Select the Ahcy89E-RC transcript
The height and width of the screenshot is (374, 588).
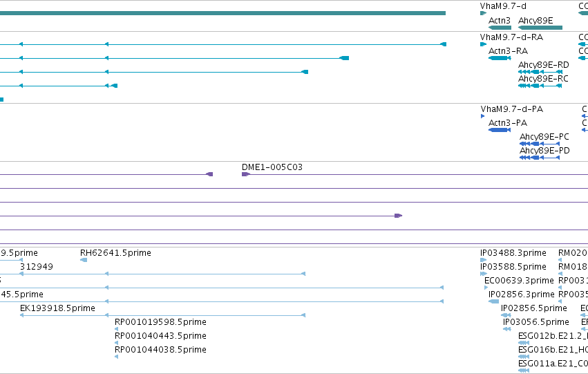tap(540, 86)
